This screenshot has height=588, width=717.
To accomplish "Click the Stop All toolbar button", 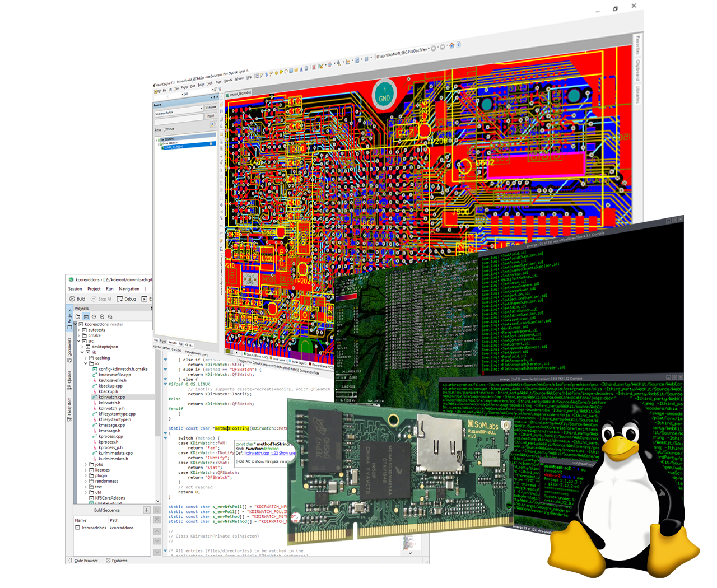I will pos(101,299).
